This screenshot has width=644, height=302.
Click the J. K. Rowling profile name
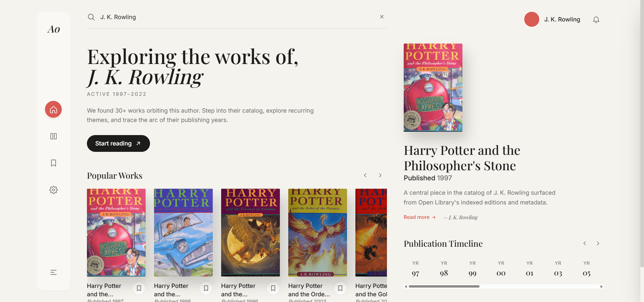tap(562, 19)
